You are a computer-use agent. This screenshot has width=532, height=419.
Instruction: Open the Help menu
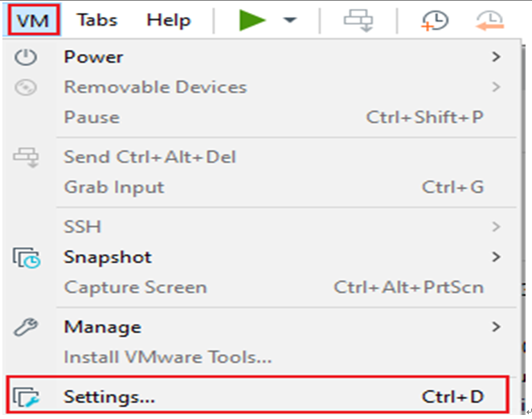(x=169, y=20)
